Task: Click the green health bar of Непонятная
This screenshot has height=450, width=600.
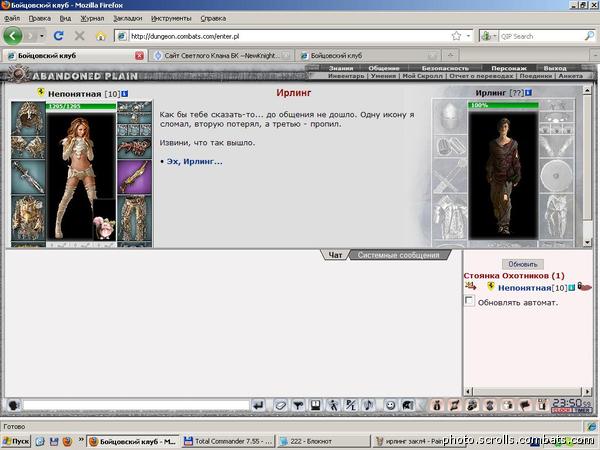Action: point(81,106)
